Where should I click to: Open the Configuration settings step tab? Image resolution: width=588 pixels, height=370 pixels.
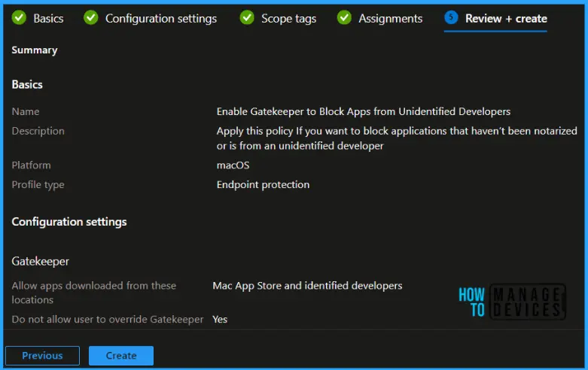(x=161, y=18)
